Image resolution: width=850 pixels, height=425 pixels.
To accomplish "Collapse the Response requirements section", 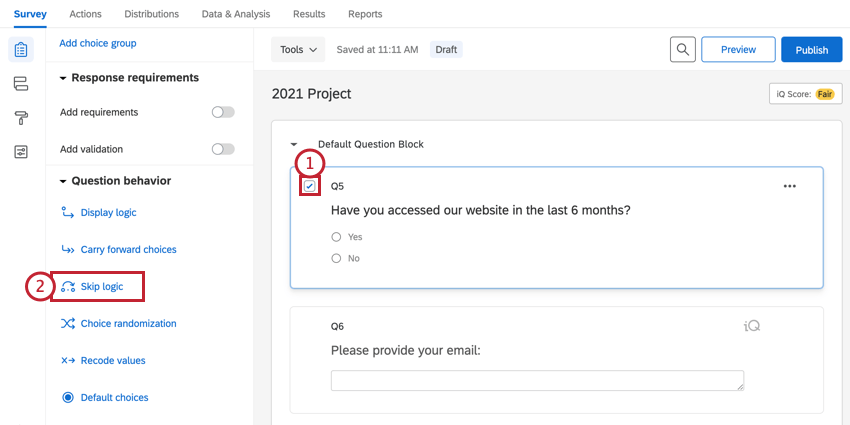I will click(64, 78).
